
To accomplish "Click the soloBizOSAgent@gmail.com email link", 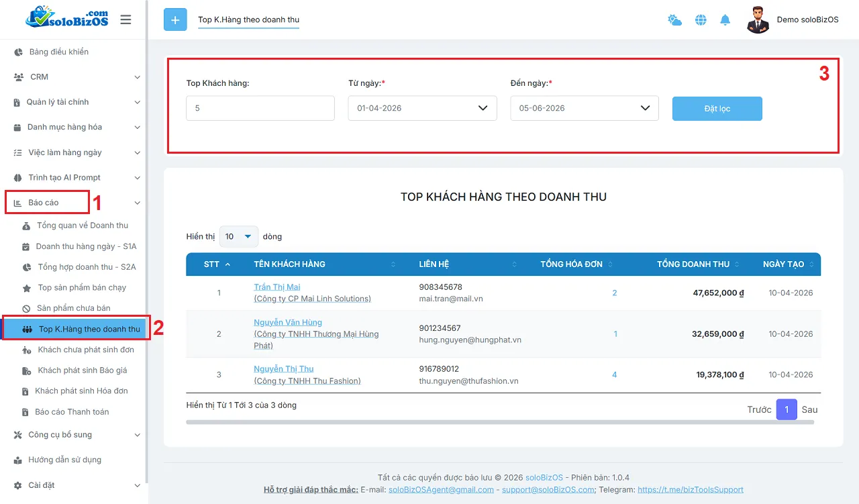I will pos(441,490).
